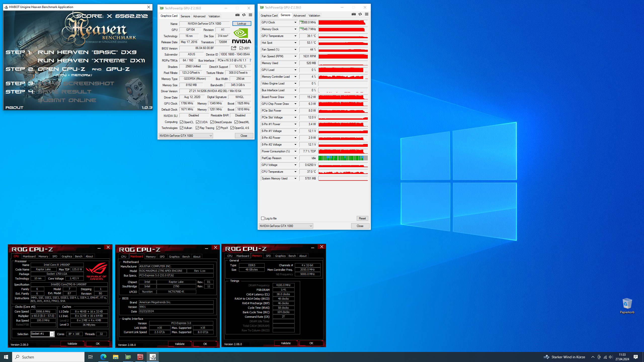Open the hamburger menu in GPU-Z Sensors window
The image size is (644, 362).
367,14
